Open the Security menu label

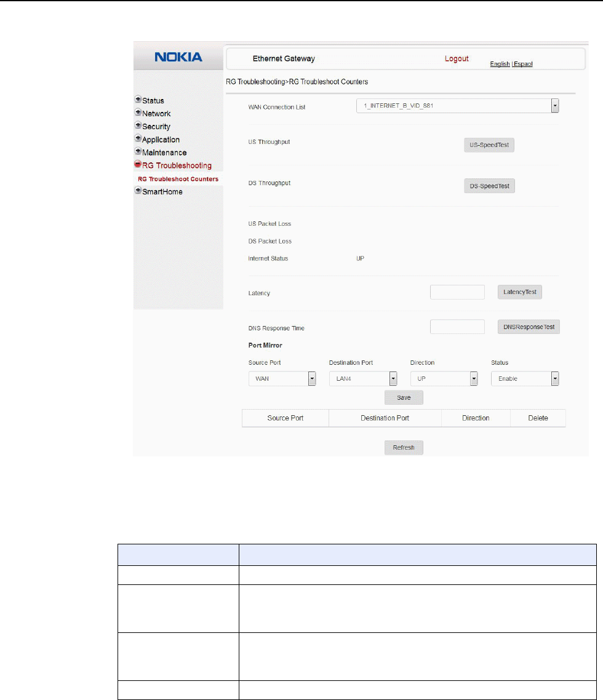click(x=156, y=126)
